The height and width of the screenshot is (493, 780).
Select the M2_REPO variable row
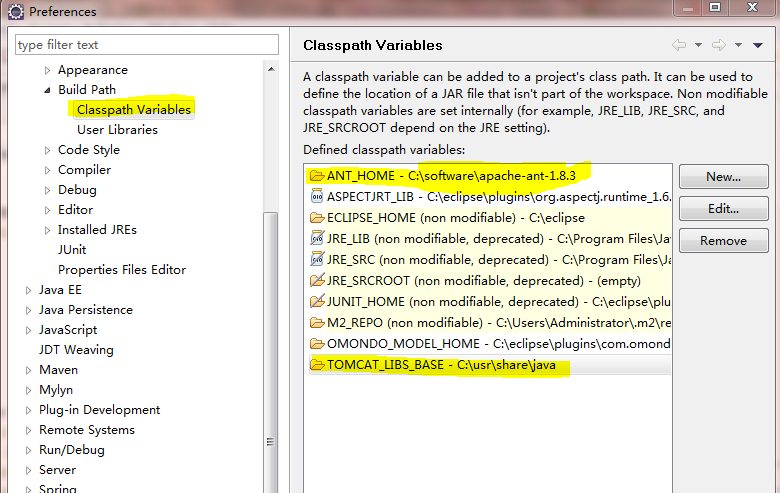(x=489, y=323)
